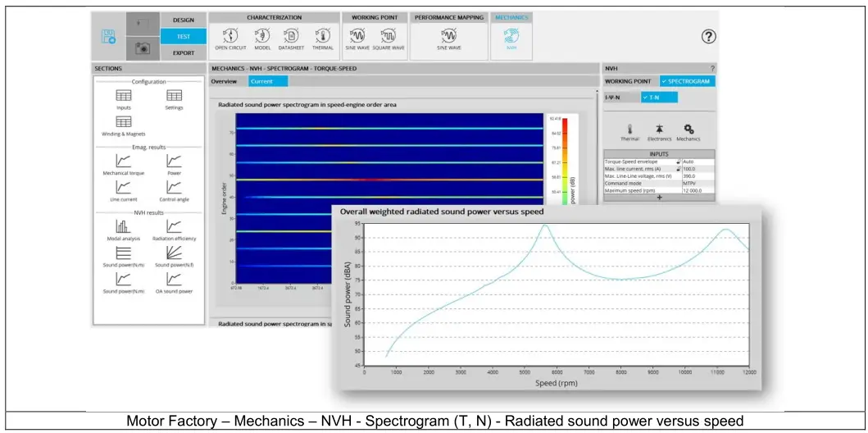868x433 pixels.
Task: Click the WORKING POINT group header
Action: coord(375,18)
